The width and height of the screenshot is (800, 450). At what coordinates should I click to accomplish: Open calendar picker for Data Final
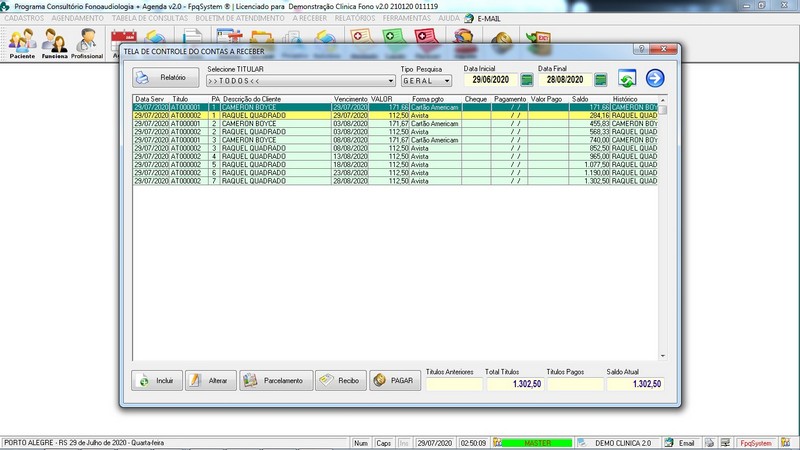[600, 79]
